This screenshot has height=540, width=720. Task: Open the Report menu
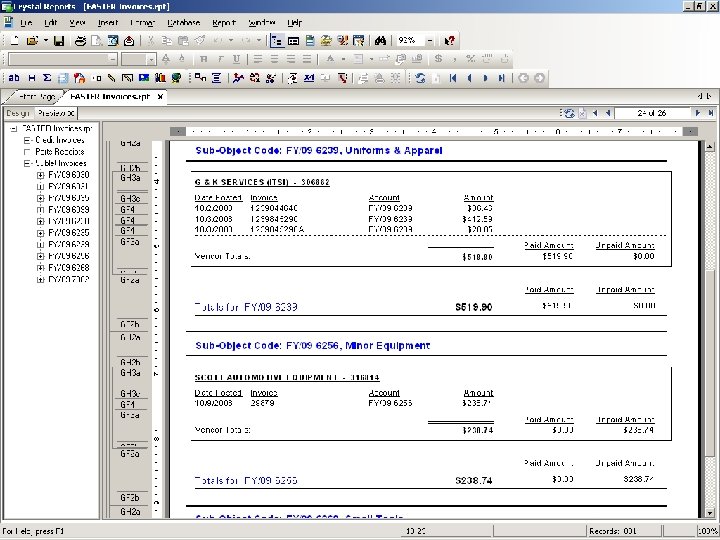(224, 22)
